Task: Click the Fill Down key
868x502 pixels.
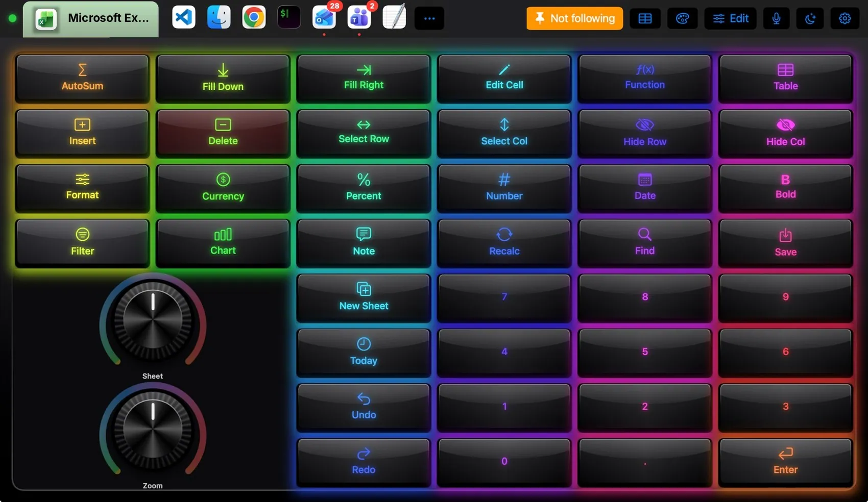Action: click(223, 78)
